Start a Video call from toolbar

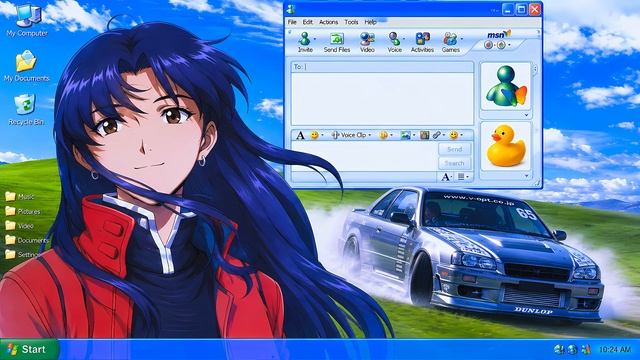pos(367,39)
